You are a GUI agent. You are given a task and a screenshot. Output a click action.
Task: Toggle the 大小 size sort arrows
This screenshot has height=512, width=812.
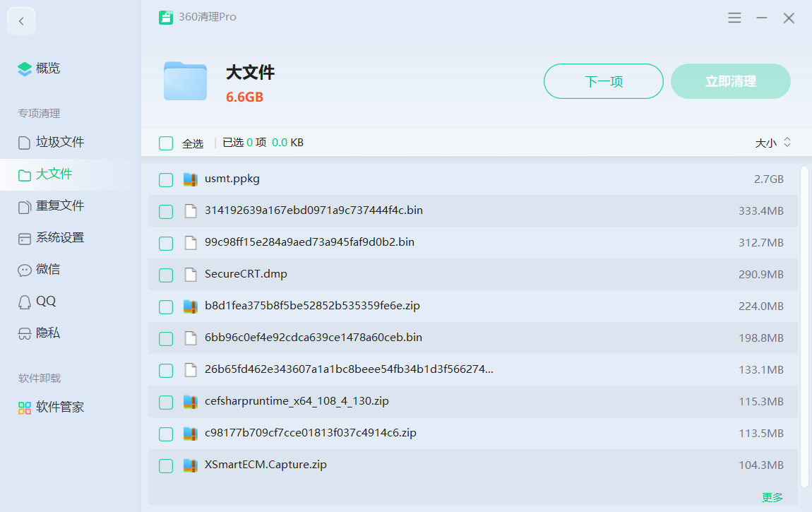point(787,143)
